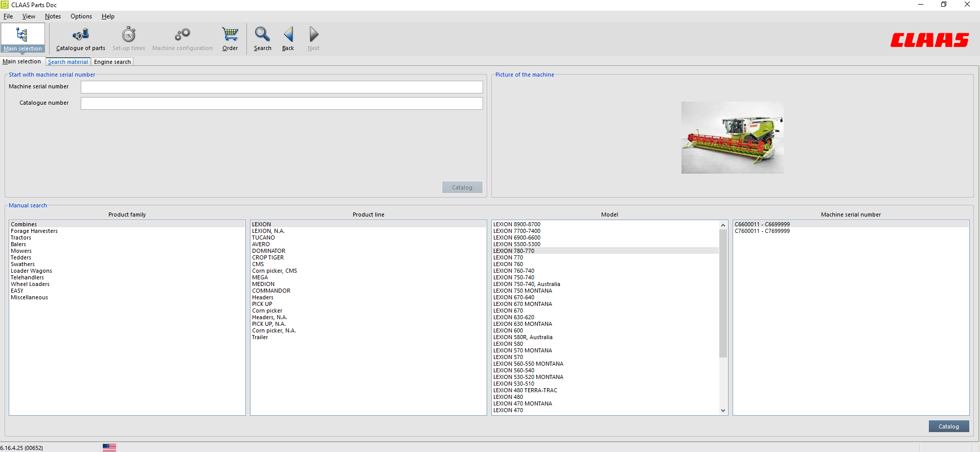Select Mowers in Product family
This screenshot has width=980, height=452.
click(x=127, y=251)
